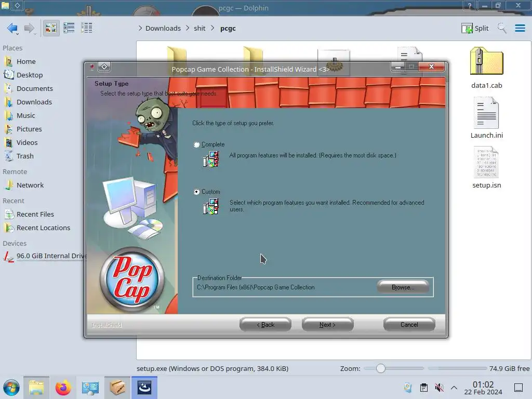Click the Dolphin titlebar diamond menu icon

click(x=17, y=5)
